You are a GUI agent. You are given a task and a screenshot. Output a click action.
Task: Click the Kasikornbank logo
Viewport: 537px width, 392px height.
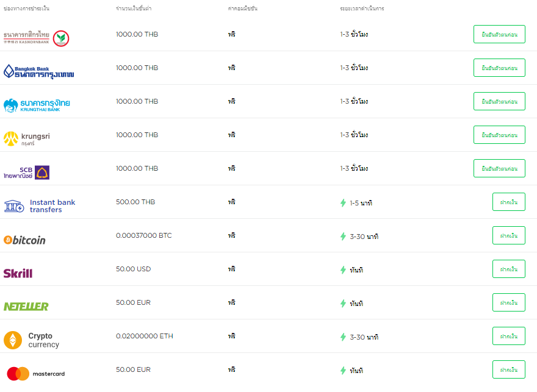point(36,38)
